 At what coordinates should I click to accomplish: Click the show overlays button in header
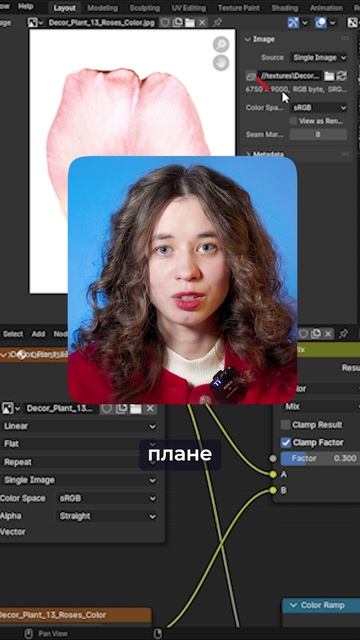321,22
